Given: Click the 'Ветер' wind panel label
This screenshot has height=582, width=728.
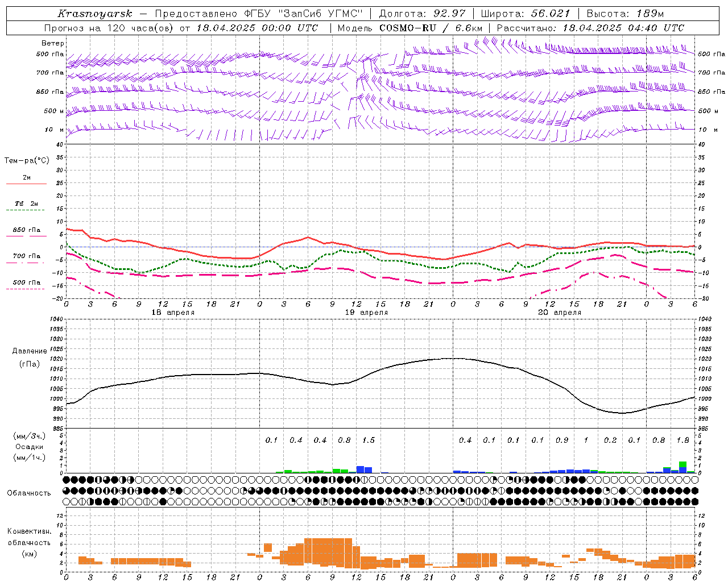Looking at the screenshot, I should click(x=53, y=43).
